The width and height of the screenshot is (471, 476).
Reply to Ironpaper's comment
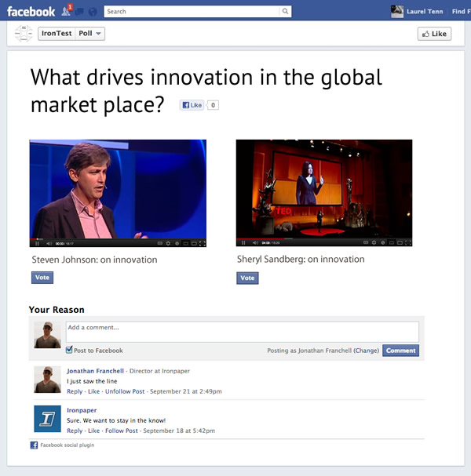pos(75,431)
